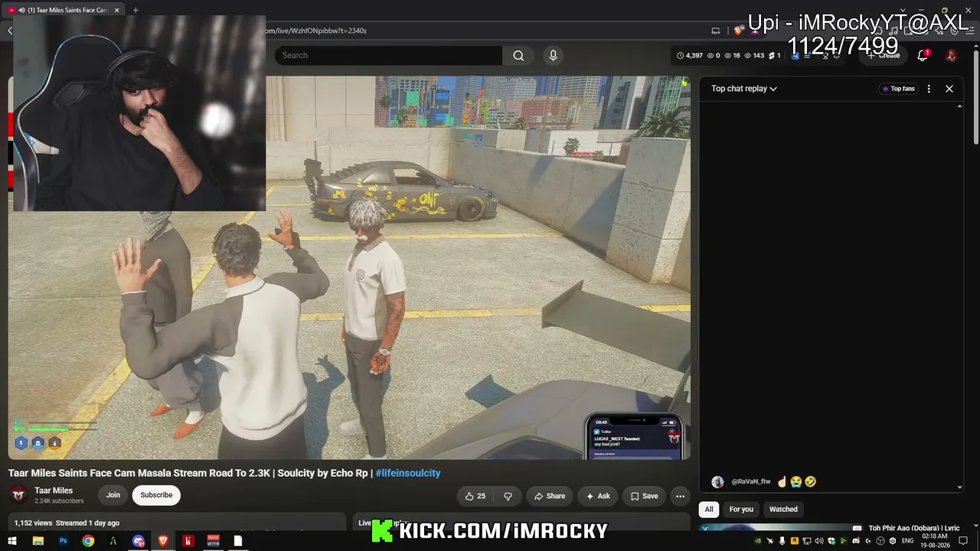This screenshot has height=551, width=980.
Task: Click the browser address bar URL
Action: pos(315,31)
